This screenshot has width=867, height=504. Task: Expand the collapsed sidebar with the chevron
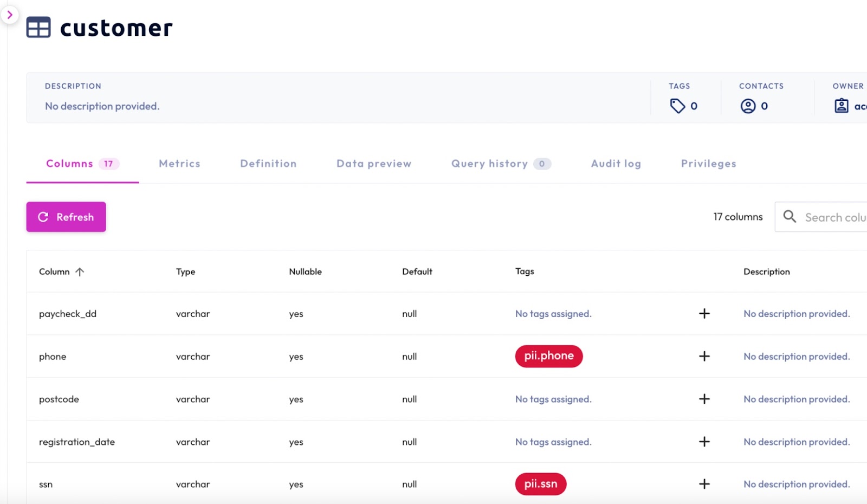click(11, 15)
